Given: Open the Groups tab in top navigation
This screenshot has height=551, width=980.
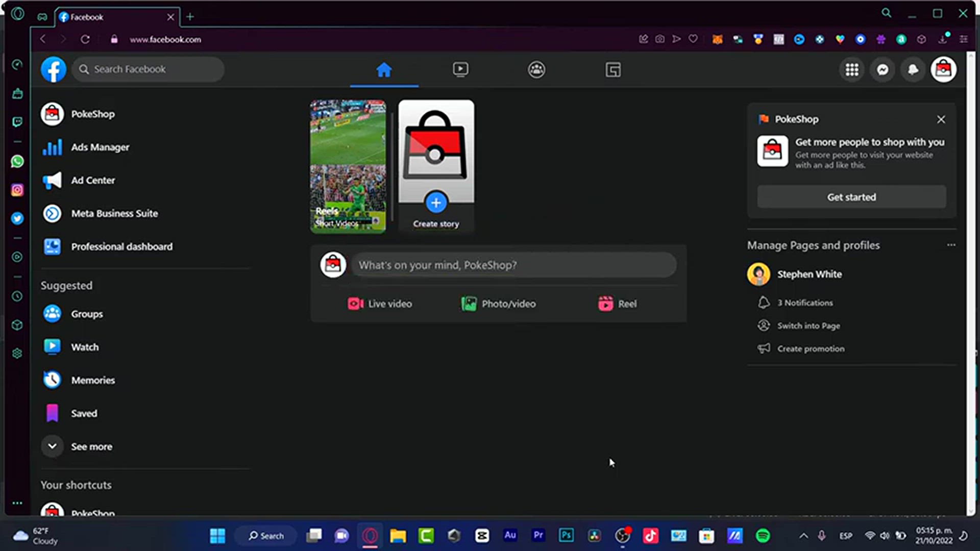Looking at the screenshot, I should click(x=536, y=70).
